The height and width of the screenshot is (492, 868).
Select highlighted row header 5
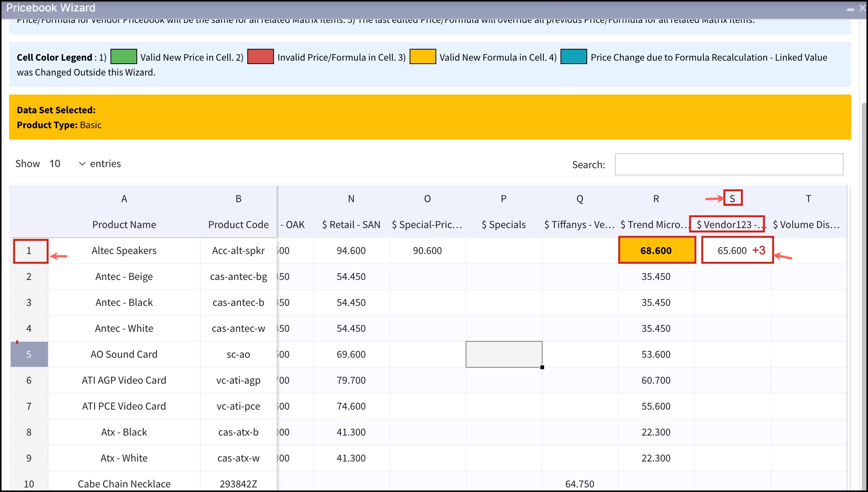(x=29, y=354)
